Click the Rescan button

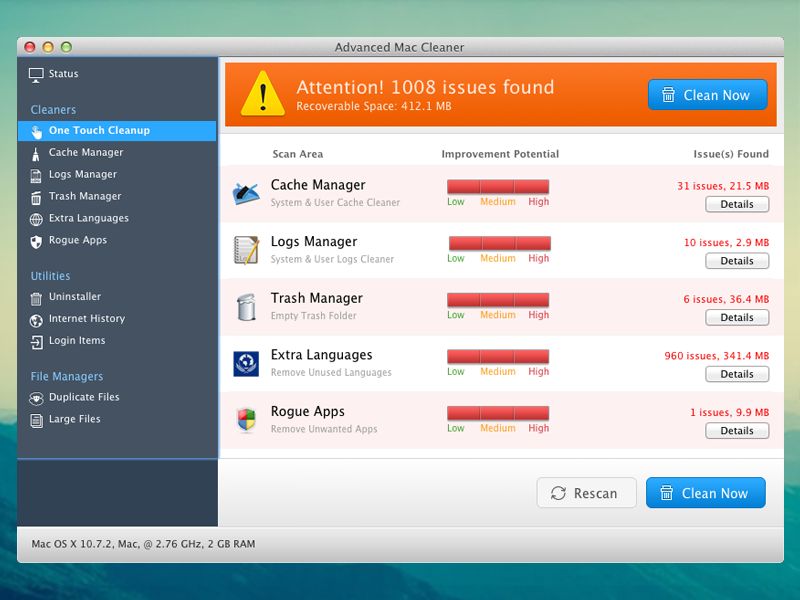585,493
